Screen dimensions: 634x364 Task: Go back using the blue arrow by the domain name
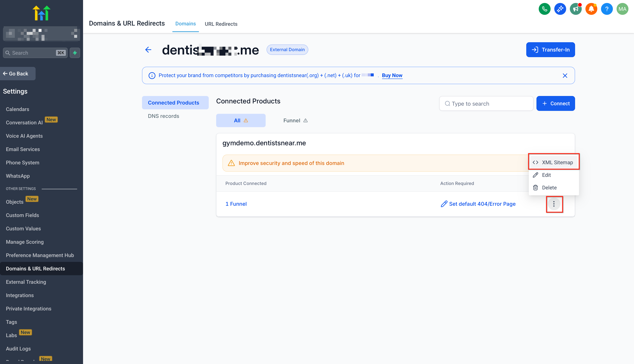[x=148, y=50]
